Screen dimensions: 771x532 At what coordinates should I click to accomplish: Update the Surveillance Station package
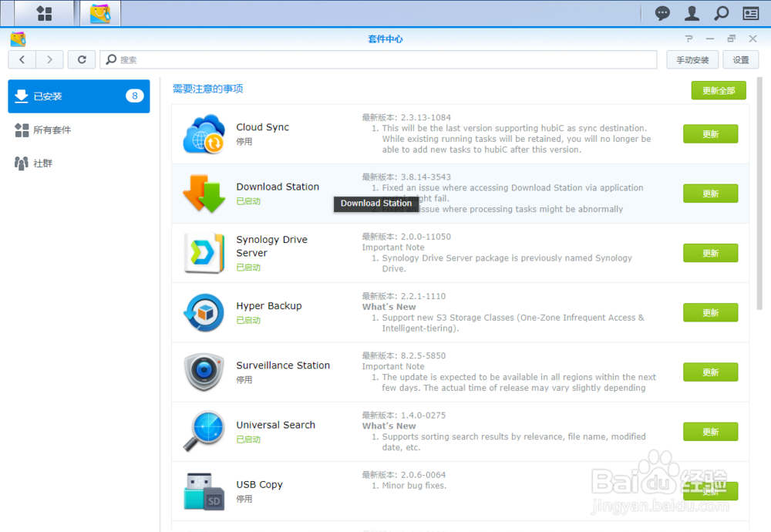tap(711, 372)
